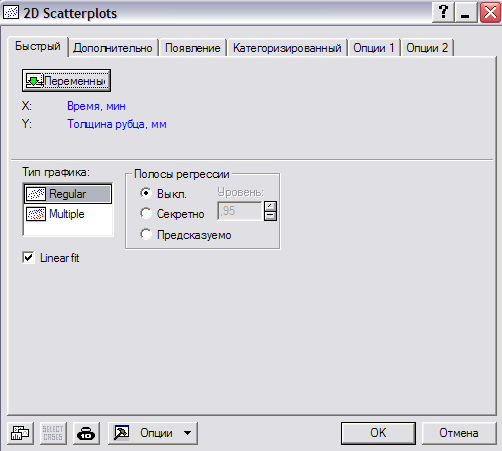
Task: Click the Y variable text Толщина рубца, мм
Action: pyautogui.click(x=117, y=124)
